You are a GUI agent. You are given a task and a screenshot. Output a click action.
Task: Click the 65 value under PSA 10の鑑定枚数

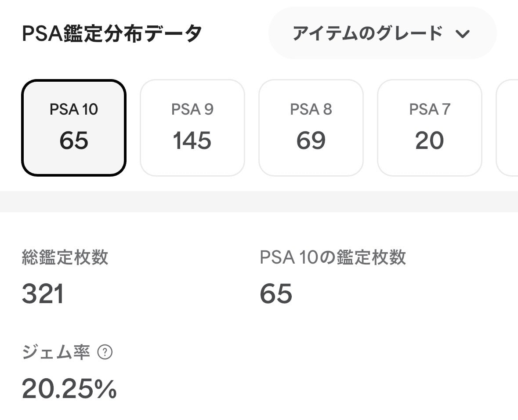pyautogui.click(x=276, y=293)
